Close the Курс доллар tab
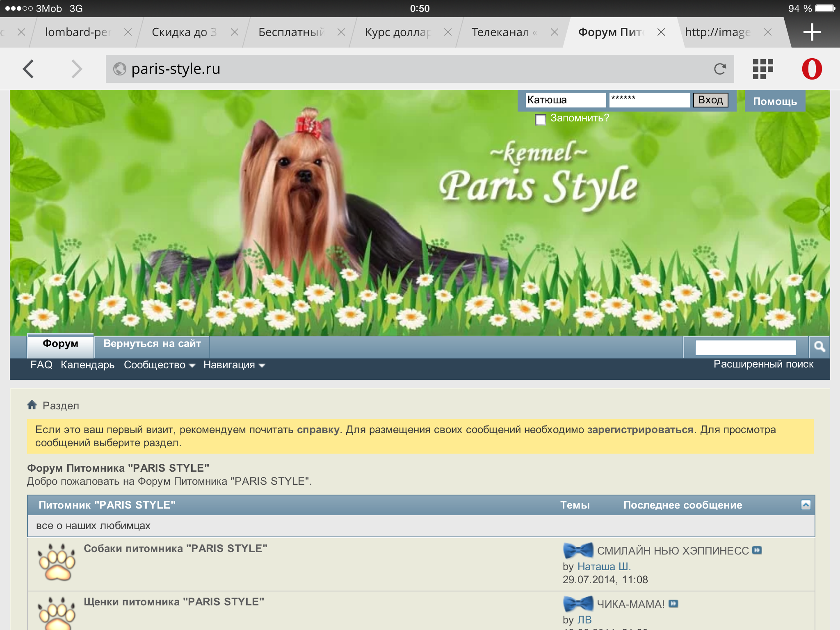Screen dimensions: 840x630 tap(448, 32)
